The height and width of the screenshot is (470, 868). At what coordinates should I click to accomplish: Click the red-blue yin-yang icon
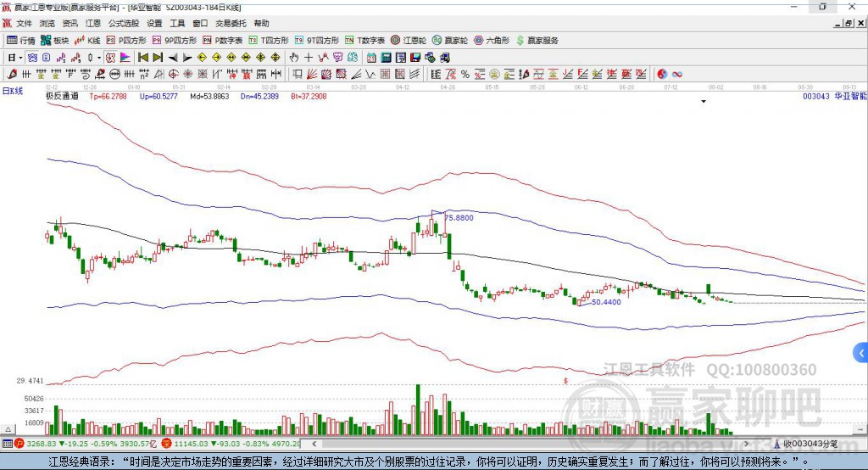click(662, 74)
